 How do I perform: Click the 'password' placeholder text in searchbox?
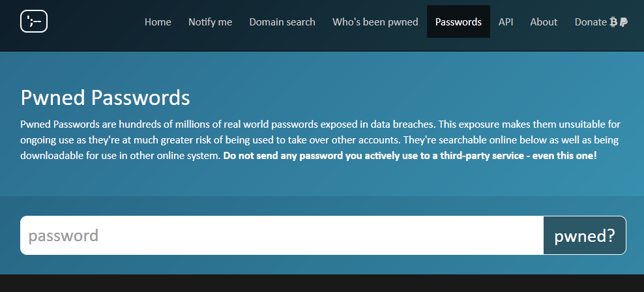63,236
